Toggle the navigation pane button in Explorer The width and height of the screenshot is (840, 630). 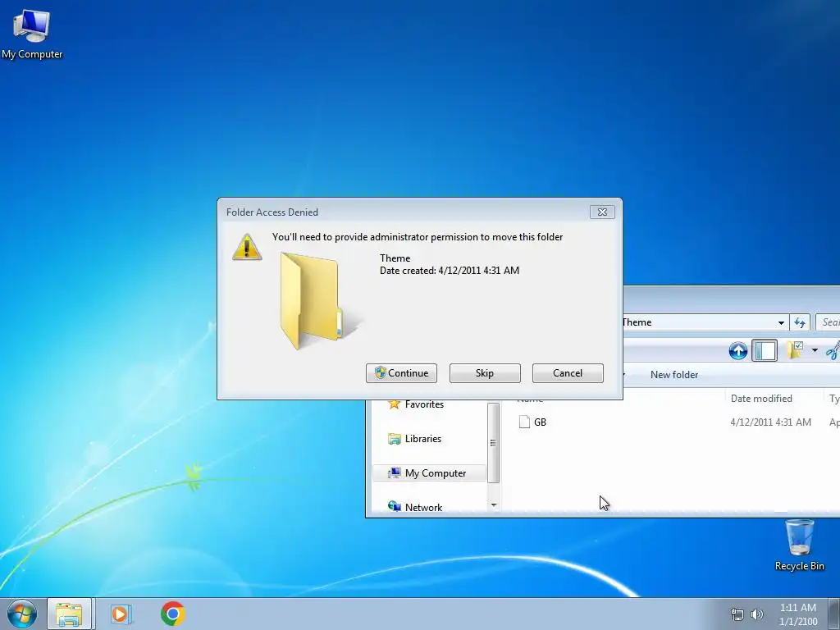pos(765,351)
